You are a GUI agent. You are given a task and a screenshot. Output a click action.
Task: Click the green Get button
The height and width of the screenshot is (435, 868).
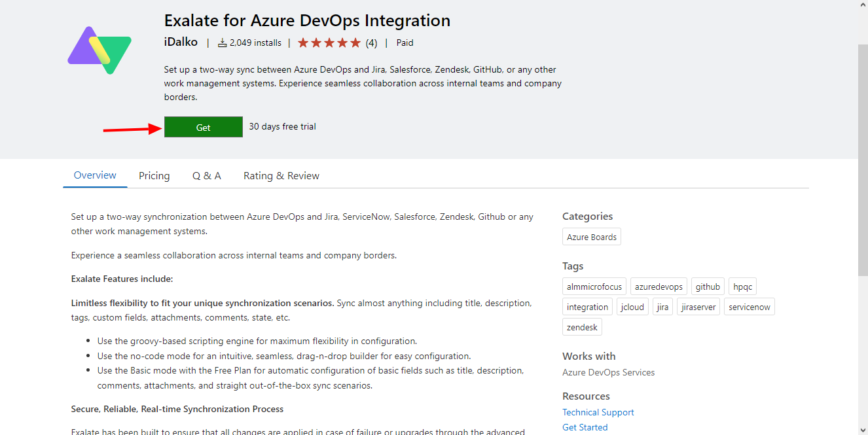tap(204, 127)
